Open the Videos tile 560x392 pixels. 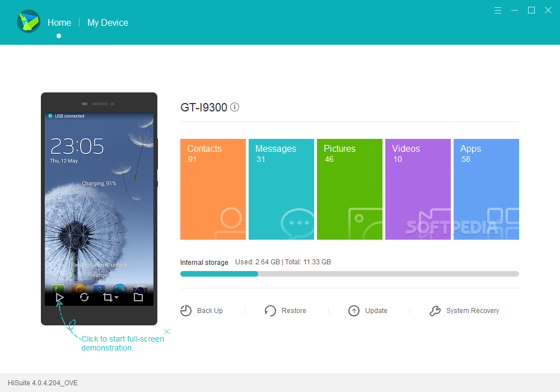[x=418, y=189]
